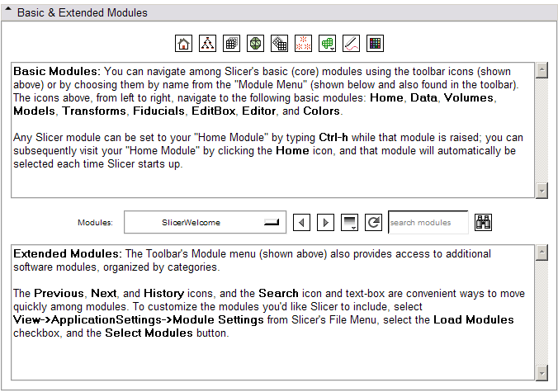The height and width of the screenshot is (392, 558).
Task: Select the Fiducials module icon
Action: [x=304, y=43]
